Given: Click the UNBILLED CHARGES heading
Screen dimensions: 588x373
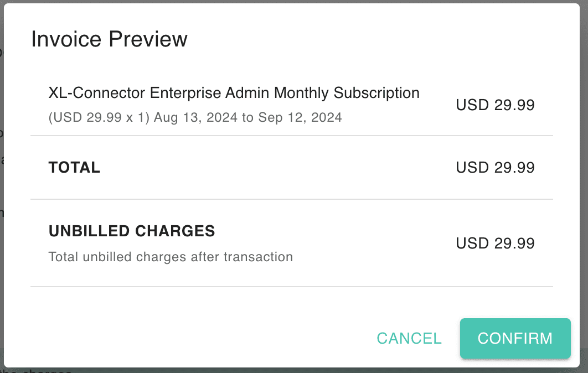Looking at the screenshot, I should [131, 231].
